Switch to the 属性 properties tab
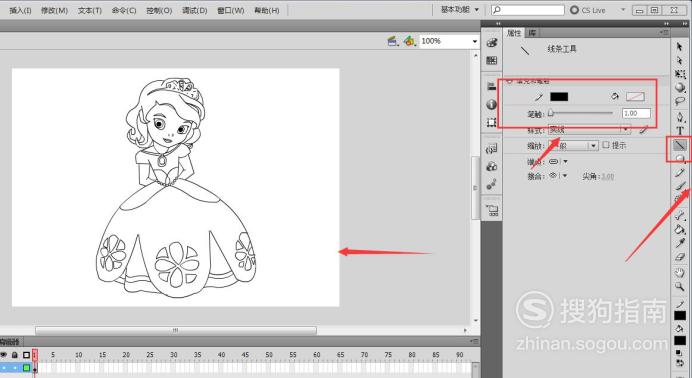692x378 pixels. (x=514, y=33)
